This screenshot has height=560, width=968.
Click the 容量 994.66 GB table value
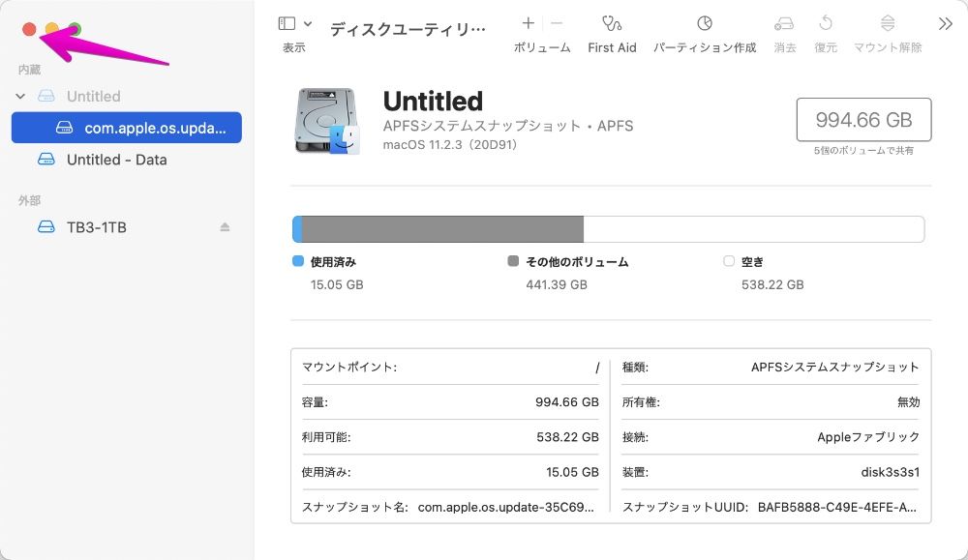click(x=566, y=402)
